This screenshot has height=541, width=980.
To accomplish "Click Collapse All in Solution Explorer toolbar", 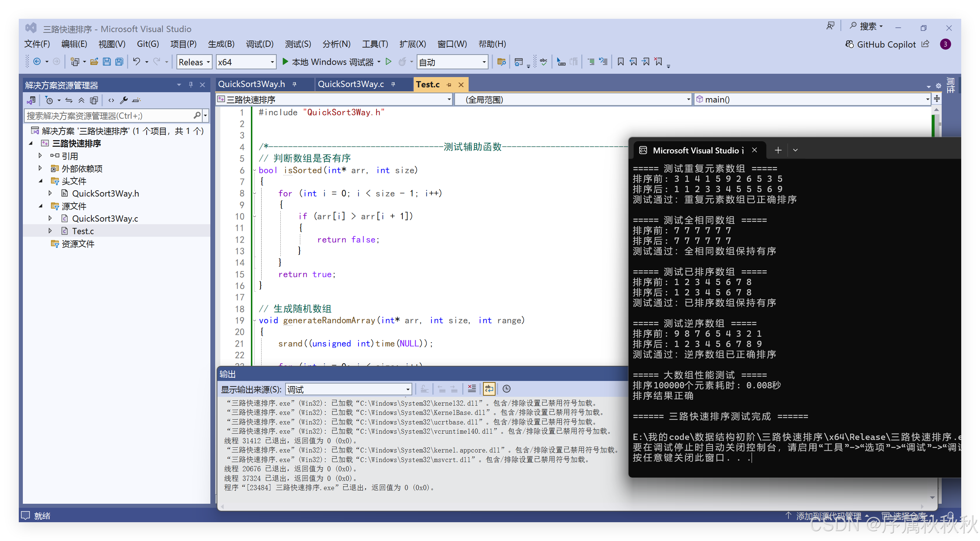I will tap(81, 100).
